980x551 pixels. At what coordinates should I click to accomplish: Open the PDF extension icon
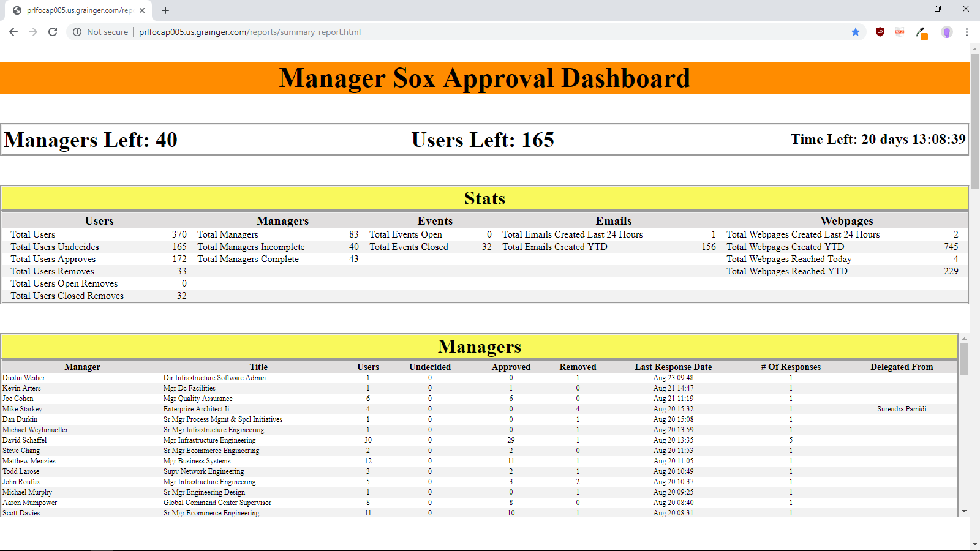point(900,32)
